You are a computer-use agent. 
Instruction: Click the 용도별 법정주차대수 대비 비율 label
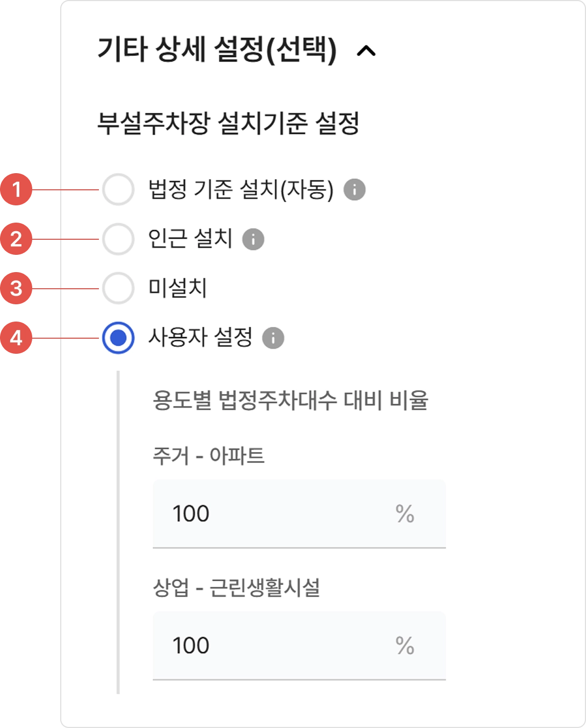click(x=290, y=401)
